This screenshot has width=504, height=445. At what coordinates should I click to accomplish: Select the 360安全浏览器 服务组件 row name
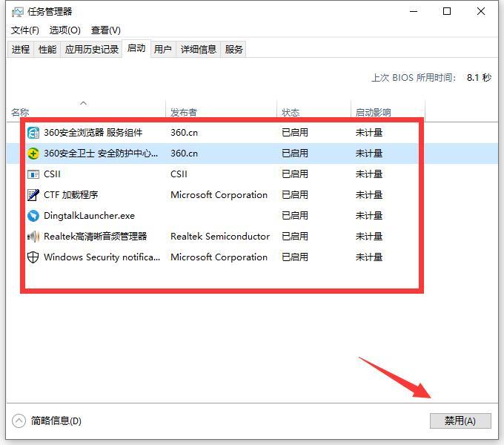pyautogui.click(x=93, y=133)
